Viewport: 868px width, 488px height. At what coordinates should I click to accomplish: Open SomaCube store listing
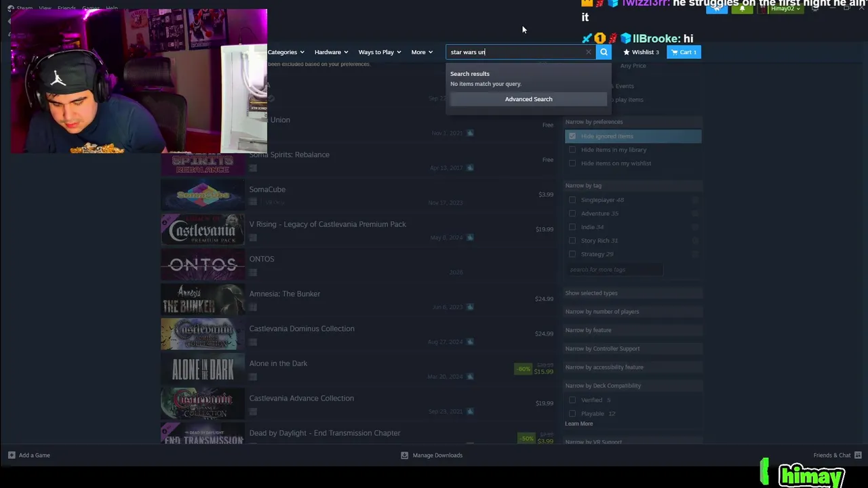[359, 195]
